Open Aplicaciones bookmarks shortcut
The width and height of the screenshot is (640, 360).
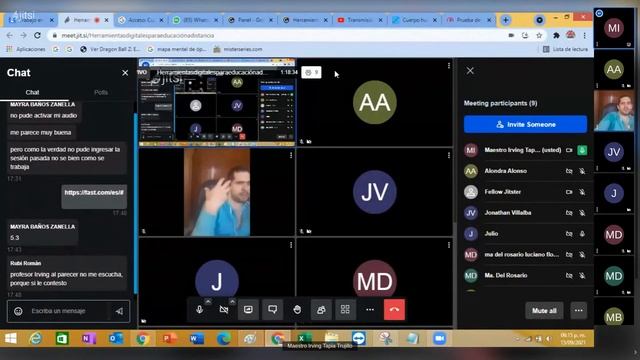[x=25, y=49]
